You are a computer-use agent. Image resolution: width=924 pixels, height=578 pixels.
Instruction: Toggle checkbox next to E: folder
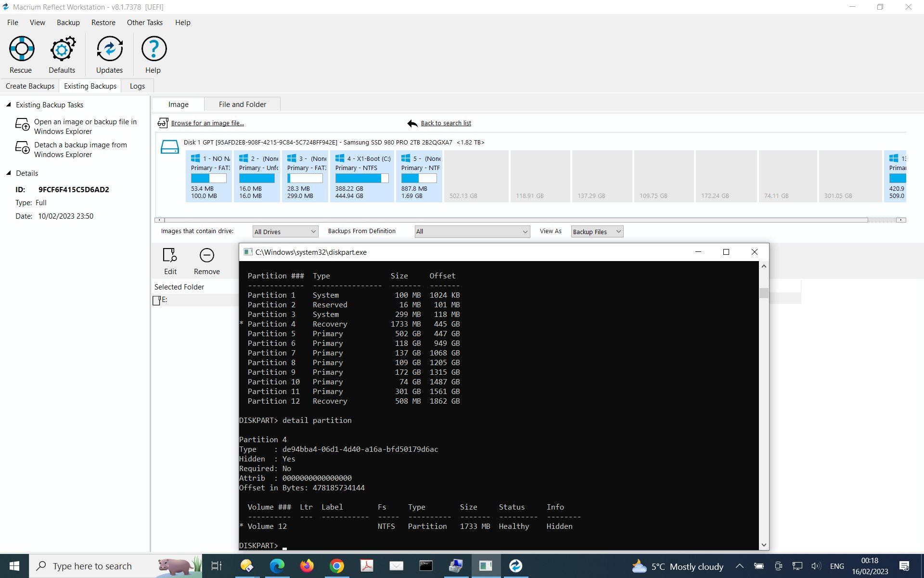[156, 301]
